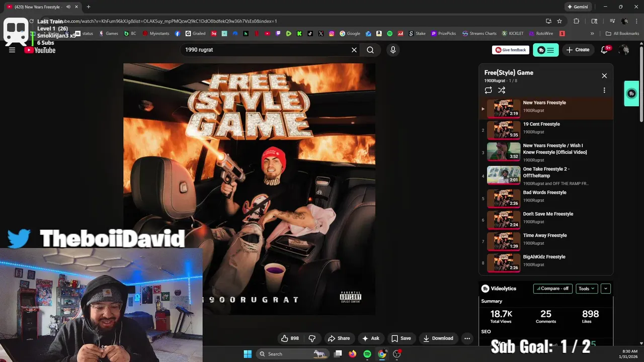Screen dimensions: 644x362
Task: Click the Give feedback button
Action: [x=511, y=50]
